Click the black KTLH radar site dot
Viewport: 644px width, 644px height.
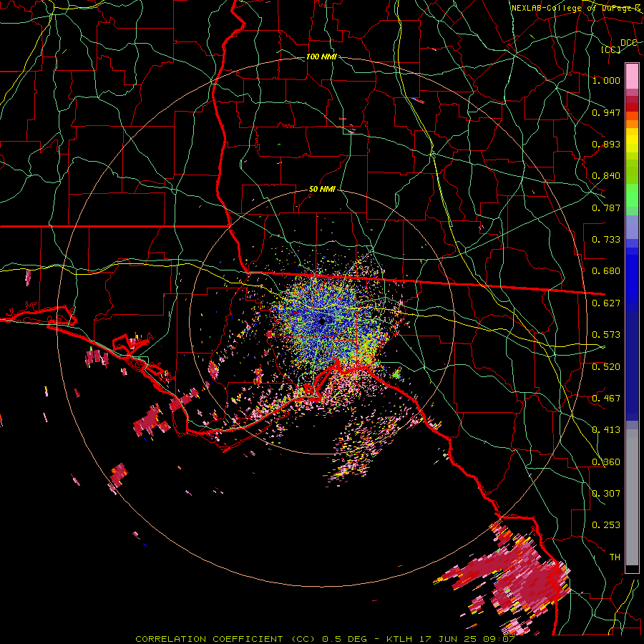[322, 321]
